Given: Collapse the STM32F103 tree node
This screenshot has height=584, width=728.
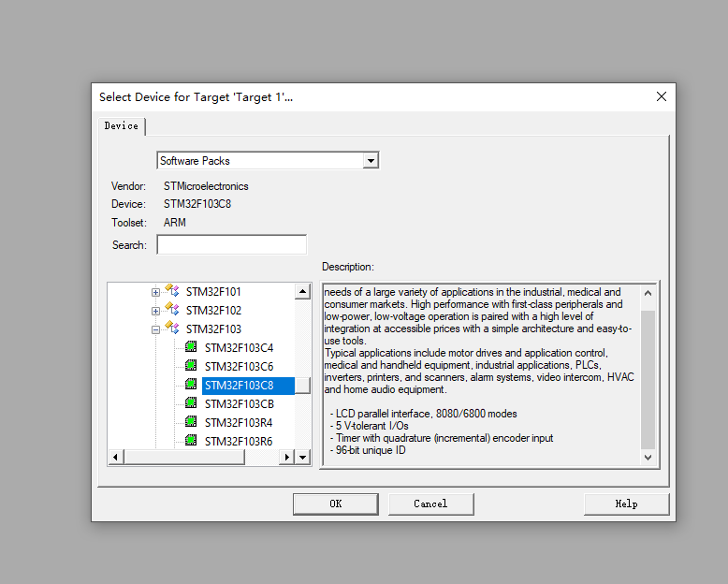Looking at the screenshot, I should click(x=155, y=329).
